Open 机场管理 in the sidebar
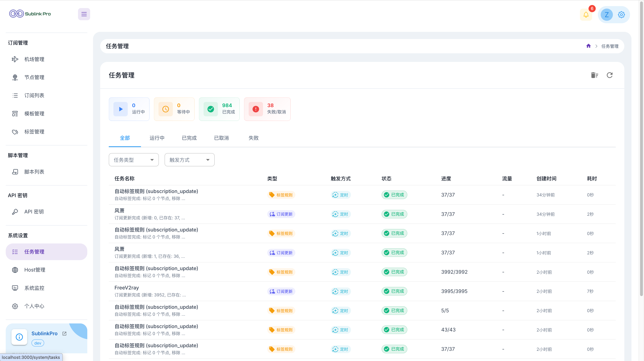 pos(47,59)
